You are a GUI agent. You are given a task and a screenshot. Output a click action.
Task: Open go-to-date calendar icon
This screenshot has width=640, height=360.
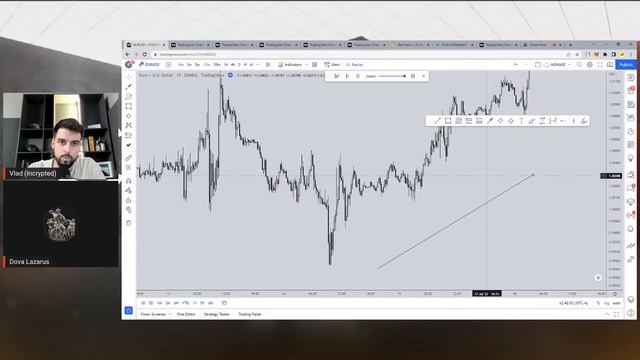[x=224, y=303]
